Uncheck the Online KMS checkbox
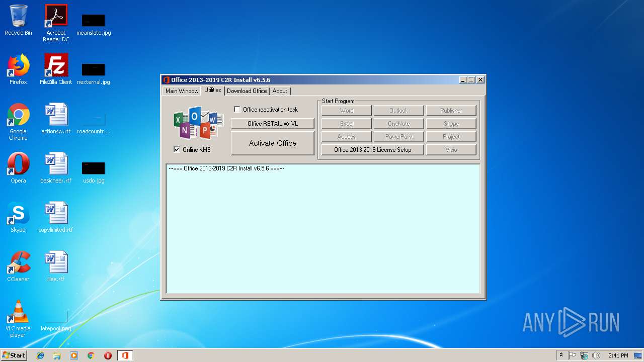 pyautogui.click(x=177, y=149)
